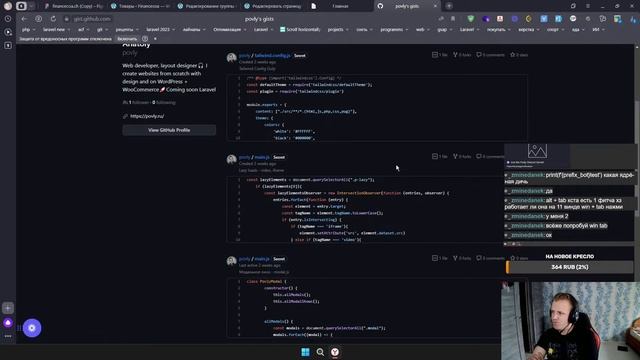This screenshot has height=360, width=640.
Task: Click Yandex Browser icon in taskbar
Action: [x=335, y=352]
